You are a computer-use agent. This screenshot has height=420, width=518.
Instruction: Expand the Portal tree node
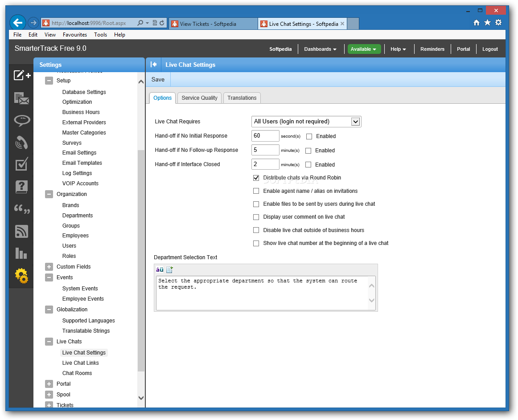click(49, 384)
